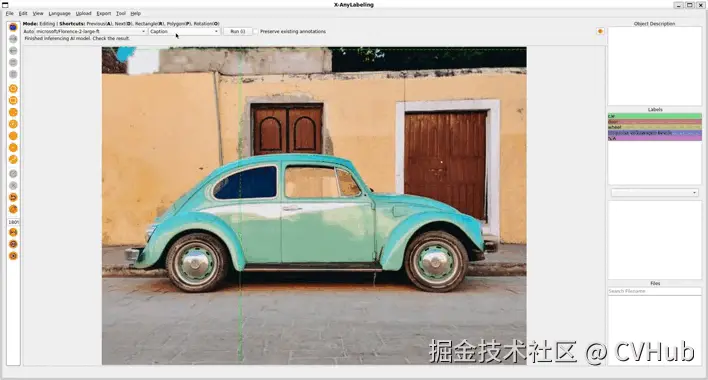Open the Edit menu
This screenshot has width=708, height=380.
click(x=23, y=14)
